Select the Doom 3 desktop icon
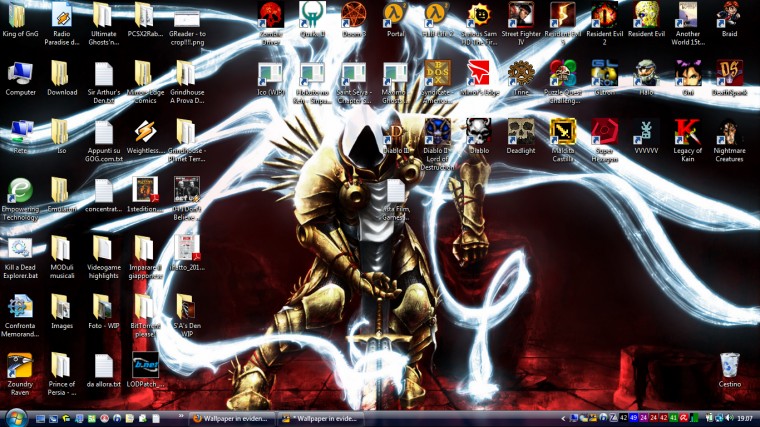Image resolution: width=760 pixels, height=427 pixels. [x=354, y=15]
